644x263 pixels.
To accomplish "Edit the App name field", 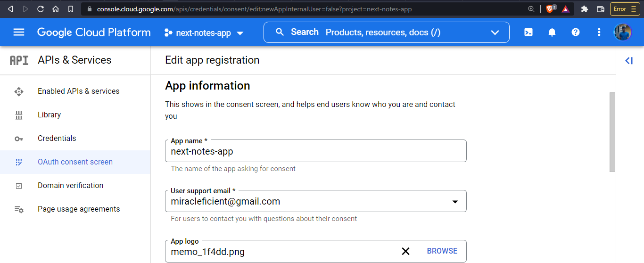I will pyautogui.click(x=316, y=151).
